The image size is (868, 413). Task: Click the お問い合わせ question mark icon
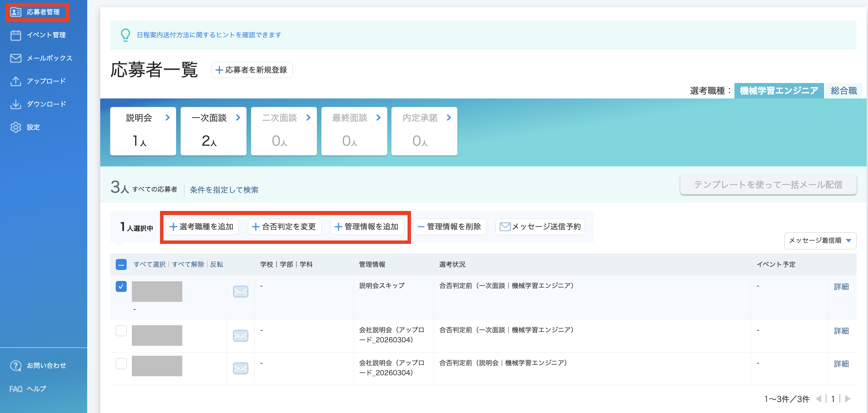coord(15,366)
